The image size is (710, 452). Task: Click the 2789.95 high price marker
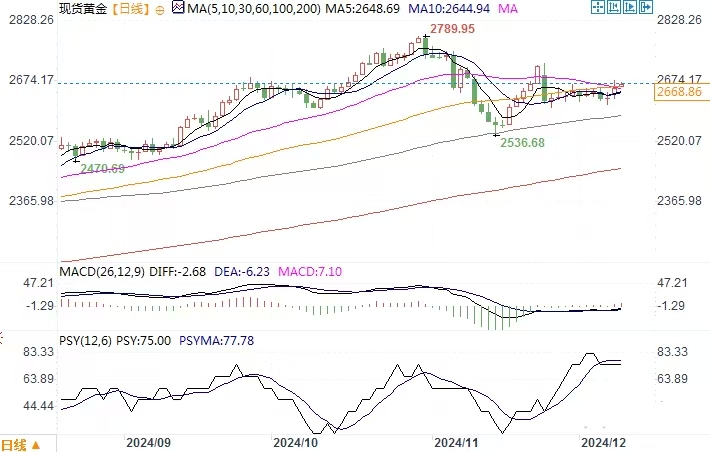click(452, 29)
